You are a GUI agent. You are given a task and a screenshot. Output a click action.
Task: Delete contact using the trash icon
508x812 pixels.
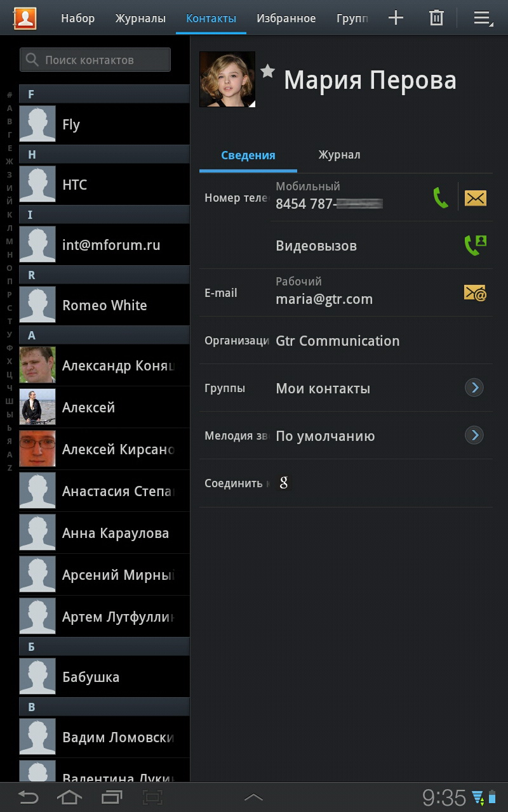436,18
